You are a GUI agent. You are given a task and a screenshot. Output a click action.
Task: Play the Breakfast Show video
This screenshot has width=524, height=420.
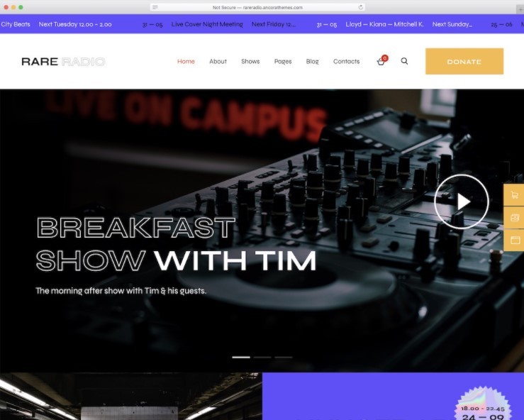coord(462,201)
